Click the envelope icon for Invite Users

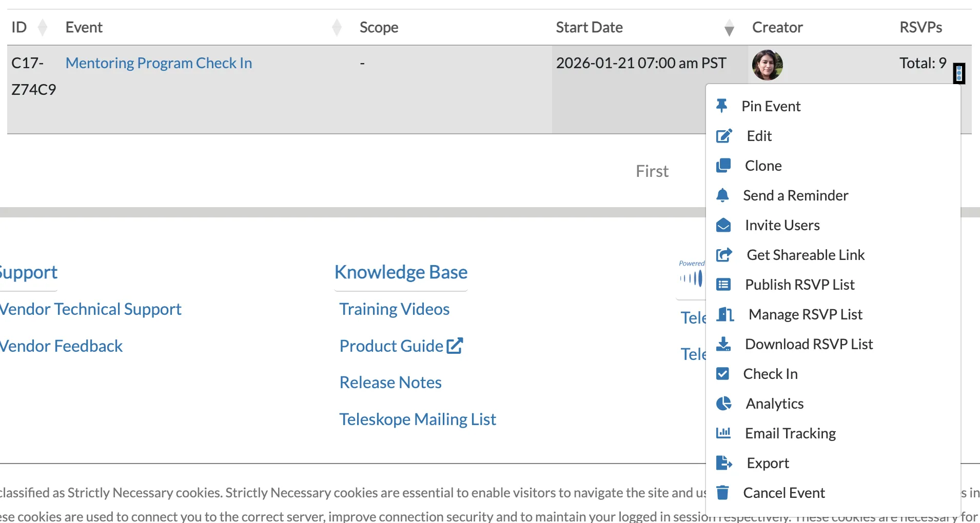(723, 225)
